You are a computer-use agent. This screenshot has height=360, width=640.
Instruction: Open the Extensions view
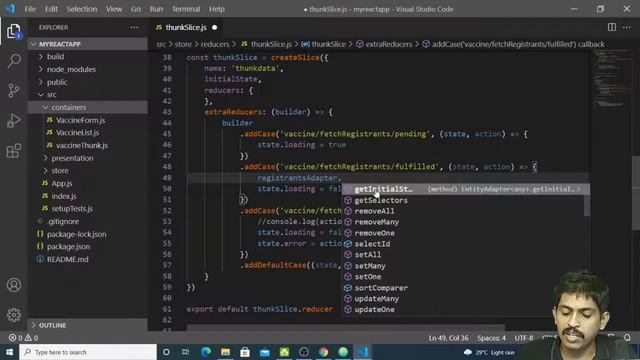(x=14, y=151)
